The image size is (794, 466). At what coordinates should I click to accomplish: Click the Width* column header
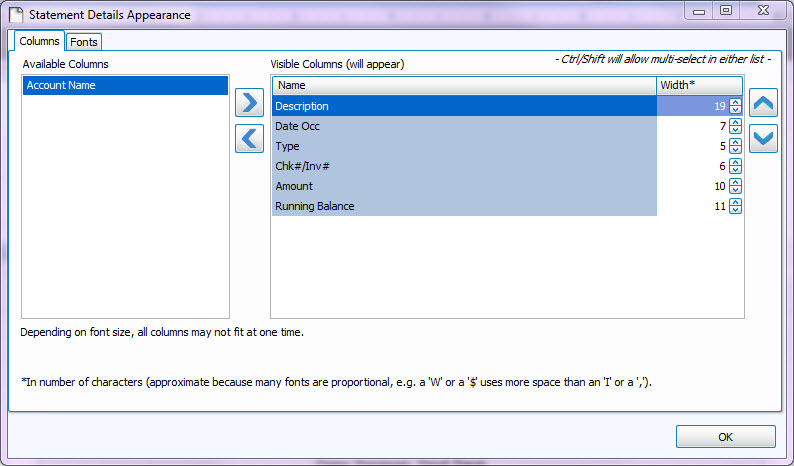pyautogui.click(x=698, y=86)
